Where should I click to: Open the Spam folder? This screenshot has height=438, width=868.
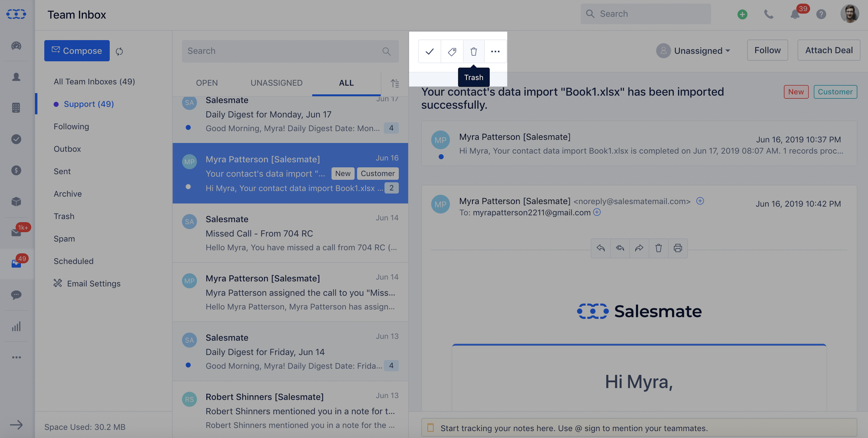coord(64,239)
